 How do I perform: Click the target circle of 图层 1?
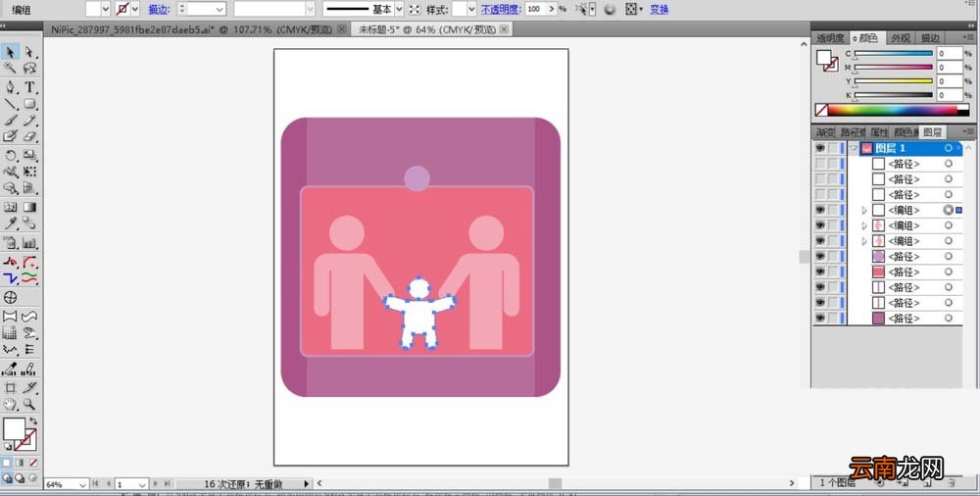click(x=948, y=148)
